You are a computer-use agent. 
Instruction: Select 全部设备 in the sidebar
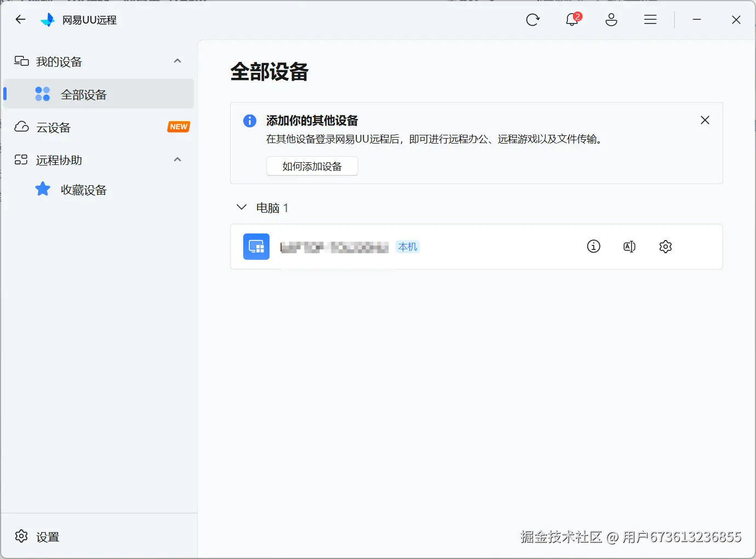click(99, 94)
